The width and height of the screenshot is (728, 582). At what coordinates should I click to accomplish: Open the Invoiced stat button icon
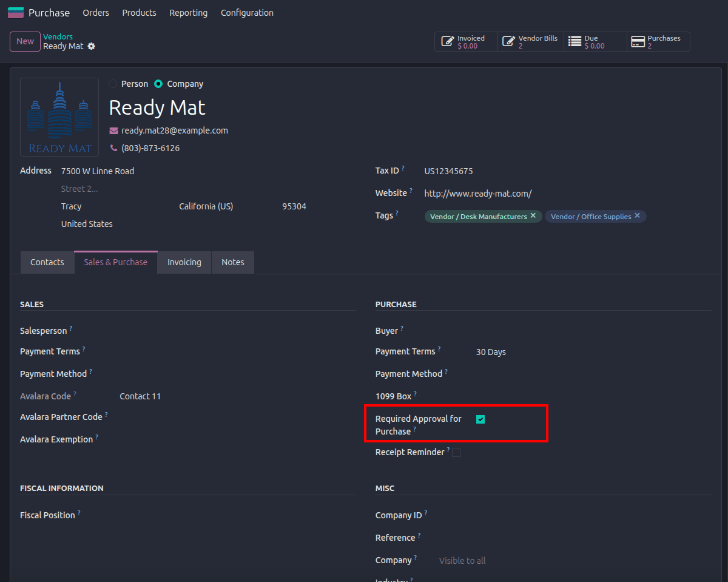[x=448, y=42]
